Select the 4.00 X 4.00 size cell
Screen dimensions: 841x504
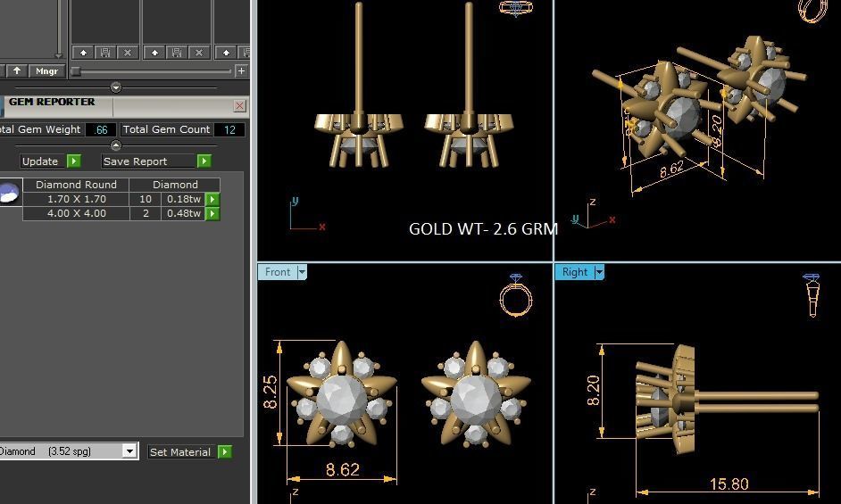(76, 213)
